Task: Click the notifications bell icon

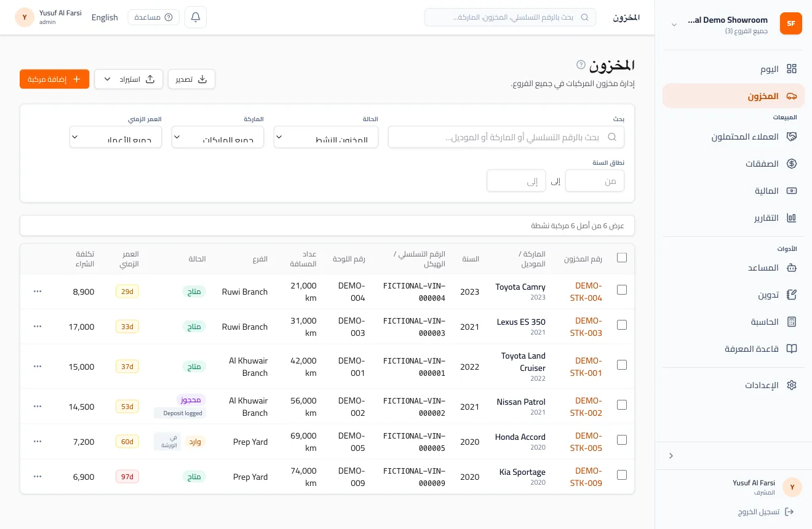Action: (196, 17)
